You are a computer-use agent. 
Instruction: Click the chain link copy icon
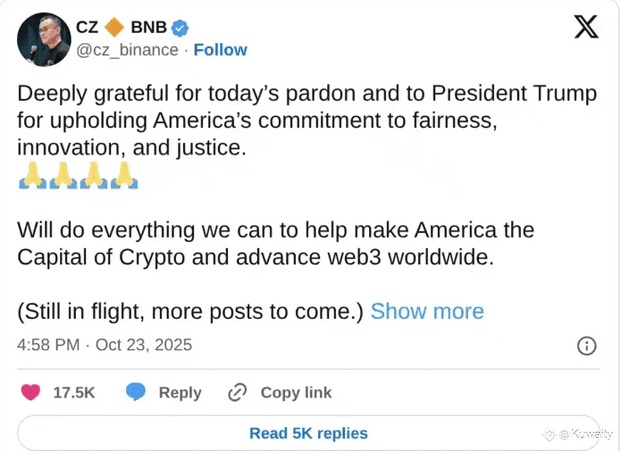pos(237,392)
